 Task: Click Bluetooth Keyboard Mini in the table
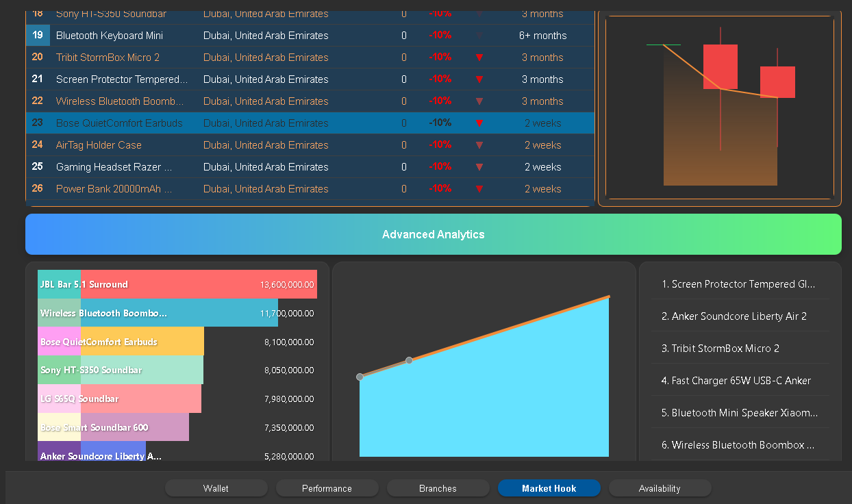pyautogui.click(x=110, y=36)
